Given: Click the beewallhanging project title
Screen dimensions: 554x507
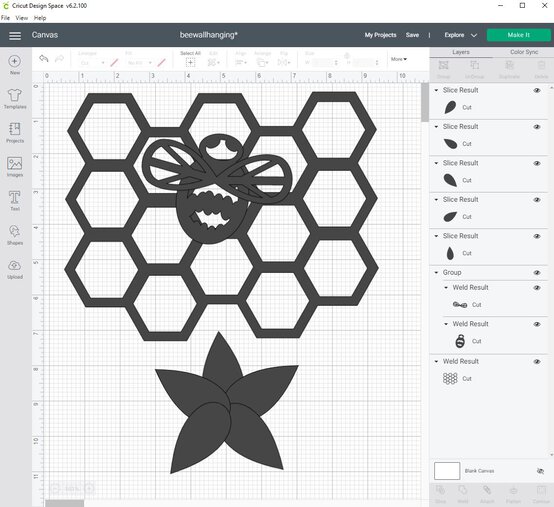Looking at the screenshot, I should [208, 35].
